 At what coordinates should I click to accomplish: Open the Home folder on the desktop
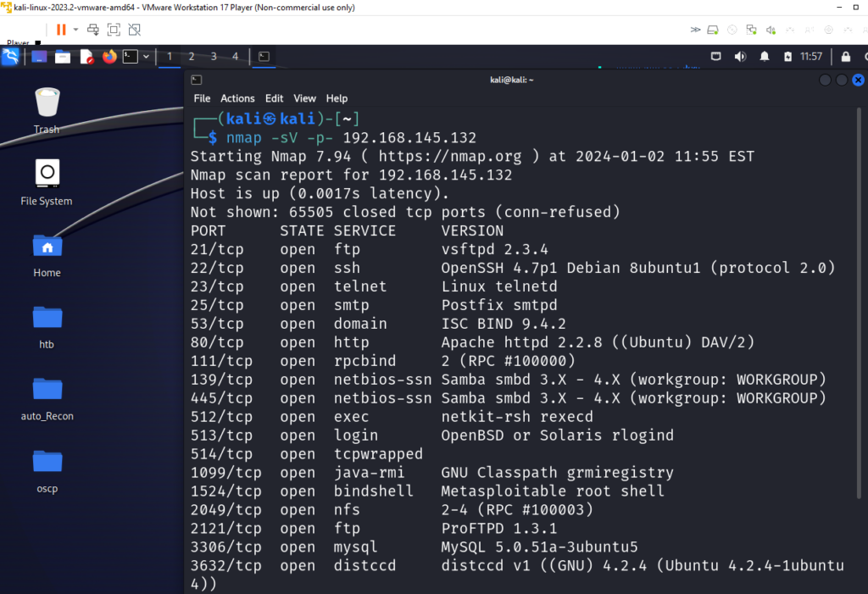(47, 255)
